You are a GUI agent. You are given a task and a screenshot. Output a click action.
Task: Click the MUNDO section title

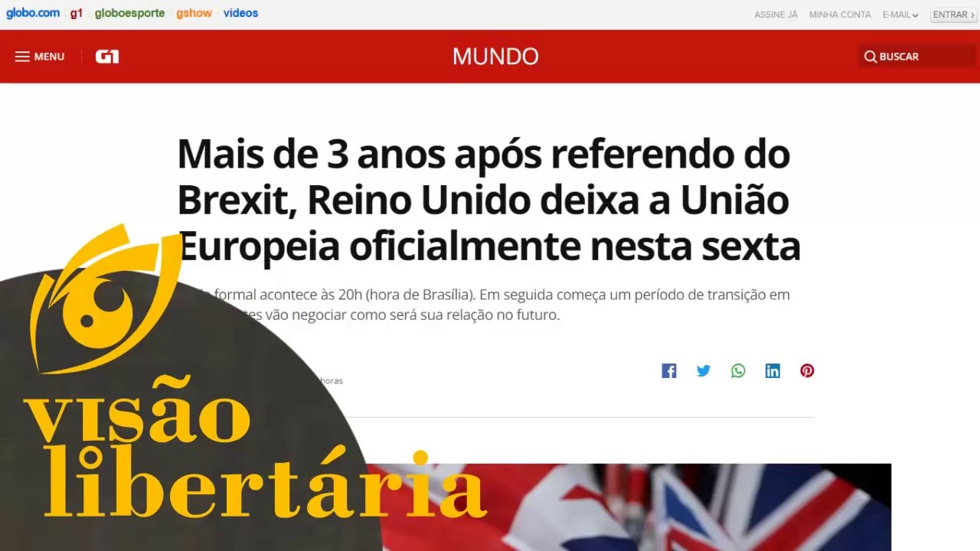(x=495, y=57)
